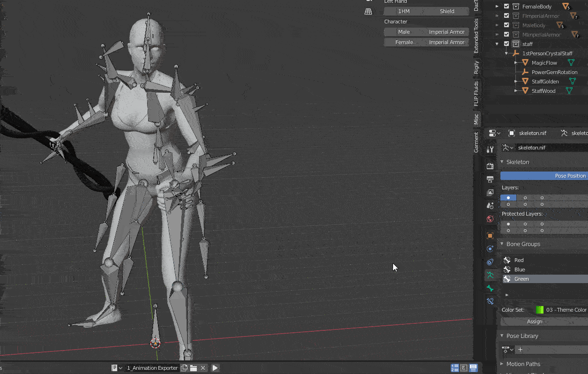Click the MaleBody collection contents icon
This screenshot has width=588, height=374.
(x=559, y=25)
